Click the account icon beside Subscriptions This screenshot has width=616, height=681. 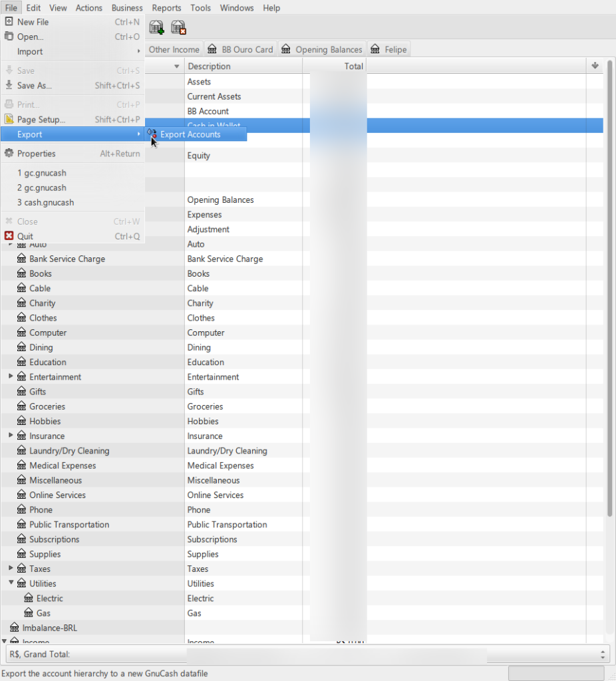coord(21,539)
